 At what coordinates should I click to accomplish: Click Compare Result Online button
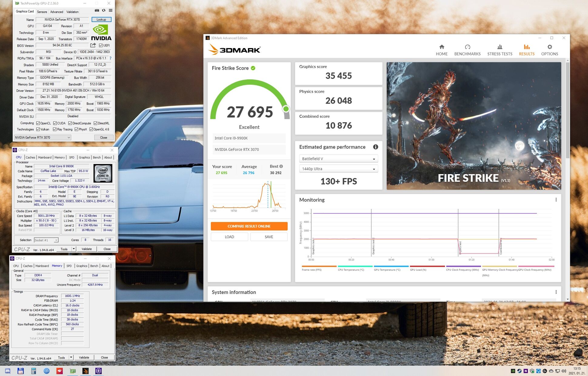click(x=249, y=226)
